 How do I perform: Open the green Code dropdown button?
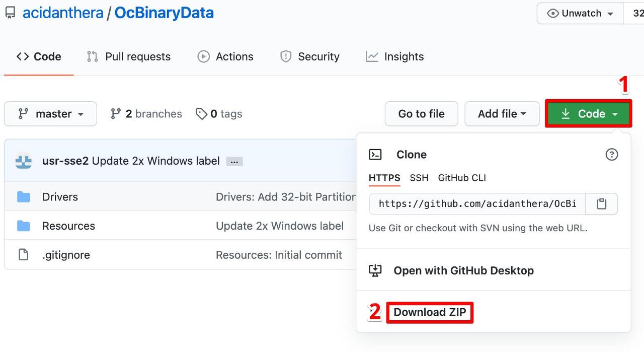tap(588, 114)
